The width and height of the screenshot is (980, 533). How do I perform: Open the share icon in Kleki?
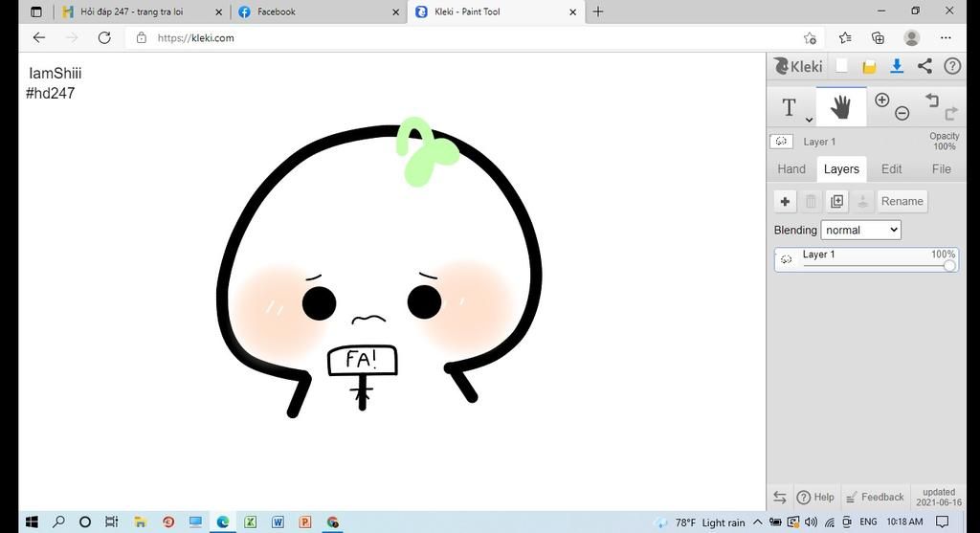click(x=925, y=66)
